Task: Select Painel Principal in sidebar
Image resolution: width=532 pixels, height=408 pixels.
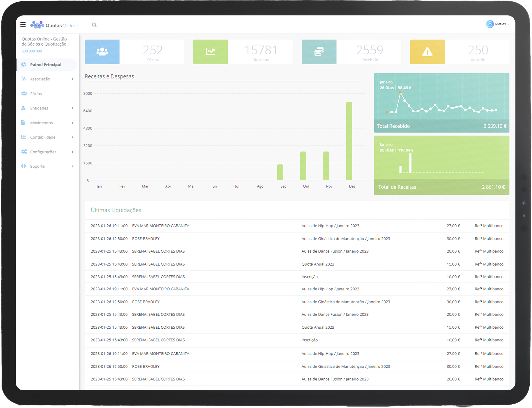Action: (46, 65)
